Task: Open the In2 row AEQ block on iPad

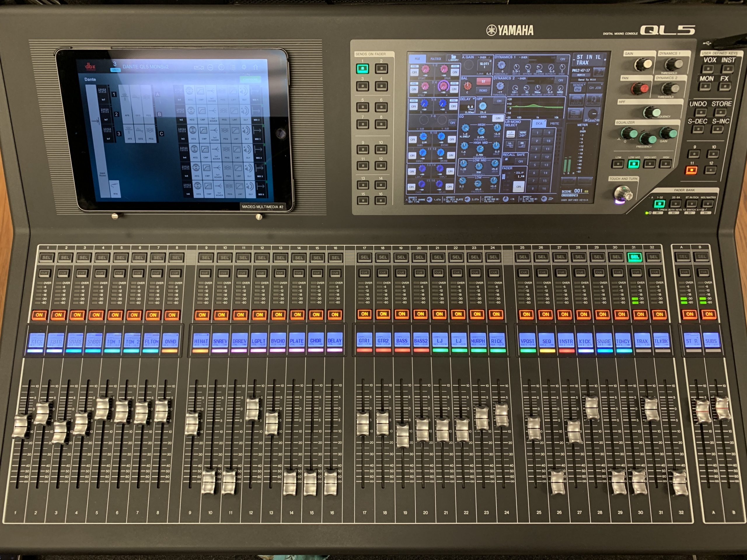Action: click(191, 113)
